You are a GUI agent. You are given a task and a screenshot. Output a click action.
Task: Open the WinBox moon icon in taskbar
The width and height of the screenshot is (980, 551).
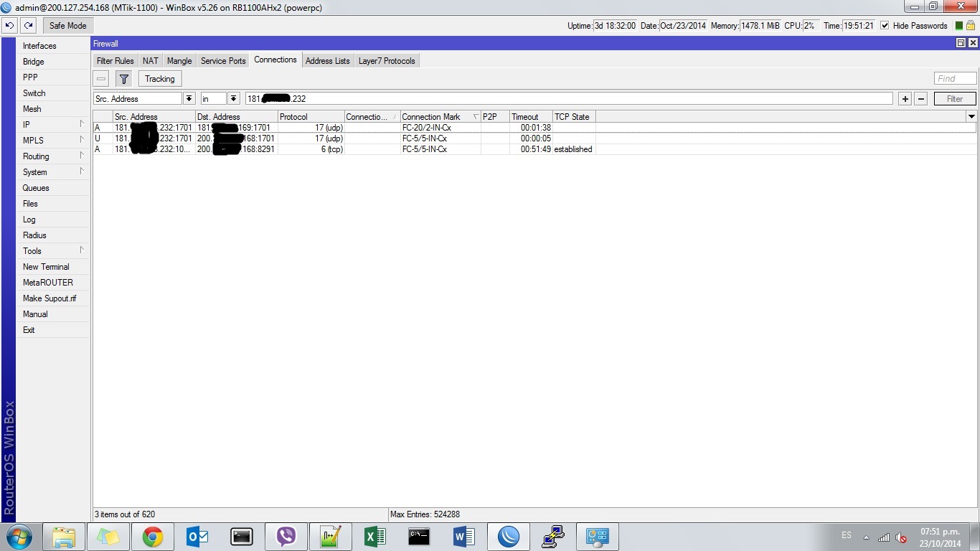508,537
